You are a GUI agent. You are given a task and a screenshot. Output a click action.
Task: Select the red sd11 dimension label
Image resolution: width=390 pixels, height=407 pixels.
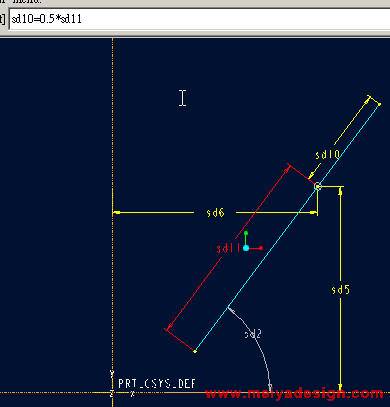[x=228, y=248]
